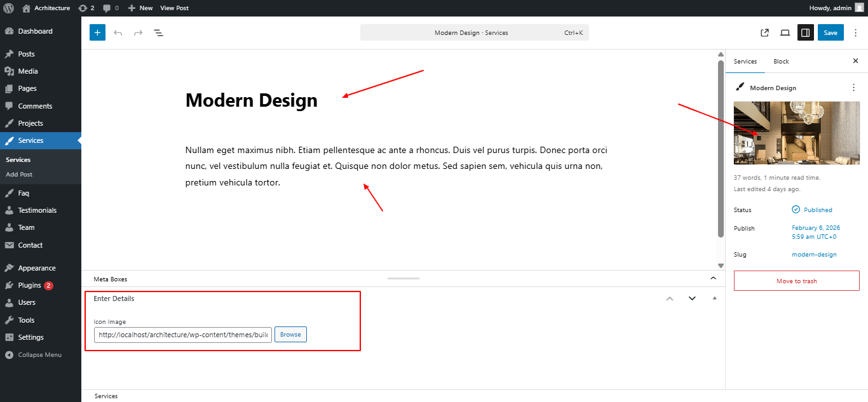Open the Document Overview list view
This screenshot has height=402, width=868.
click(158, 32)
